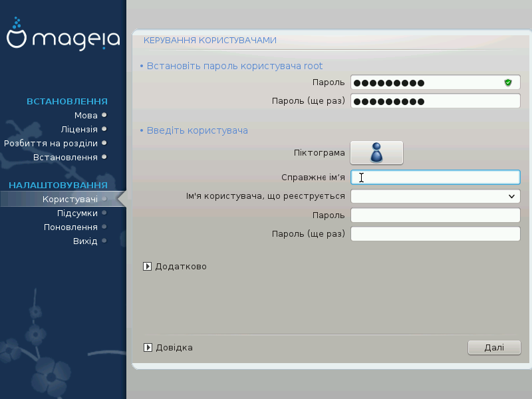Click the user Пароль (ще раз) field
Viewport: 532px width, 399px height.
point(435,234)
